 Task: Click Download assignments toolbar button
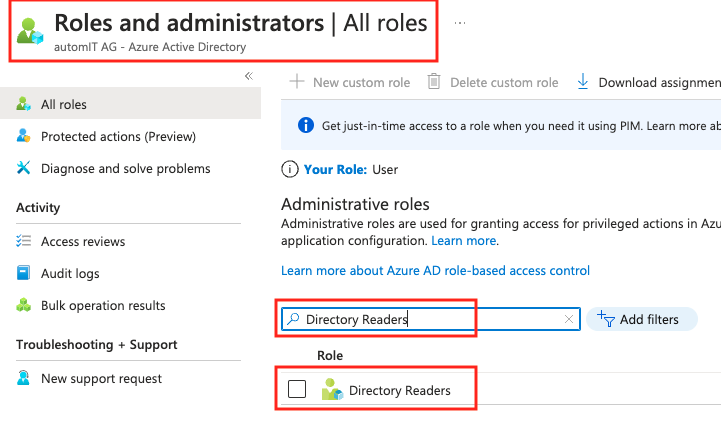650,82
